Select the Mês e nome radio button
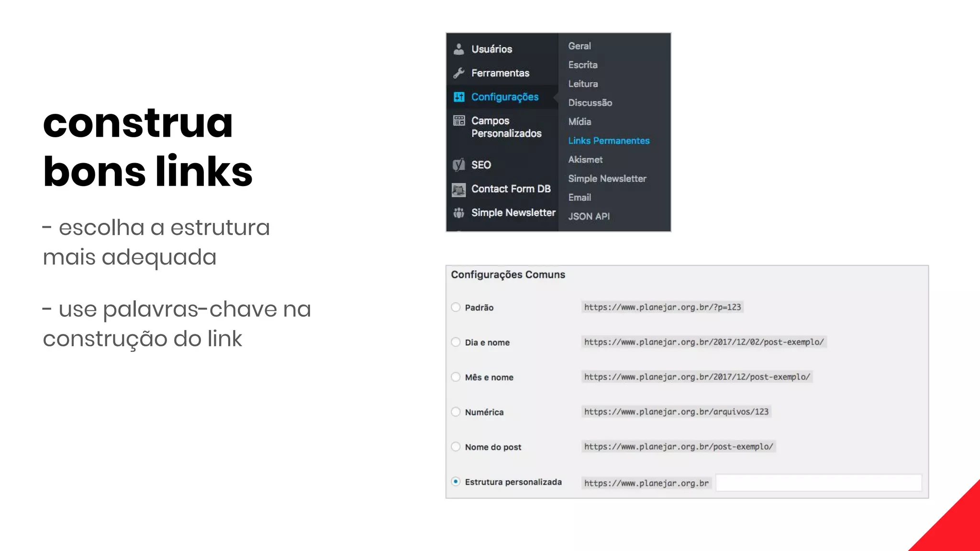The height and width of the screenshot is (551, 980). click(x=456, y=377)
